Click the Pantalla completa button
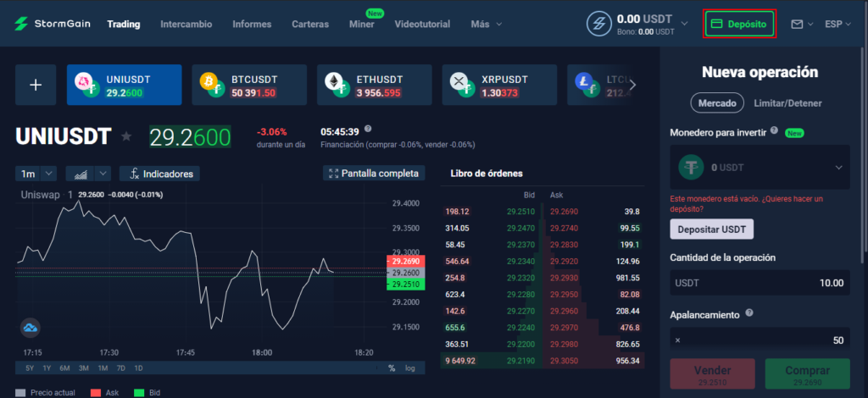Image resolution: width=868 pixels, height=398 pixels. click(374, 173)
